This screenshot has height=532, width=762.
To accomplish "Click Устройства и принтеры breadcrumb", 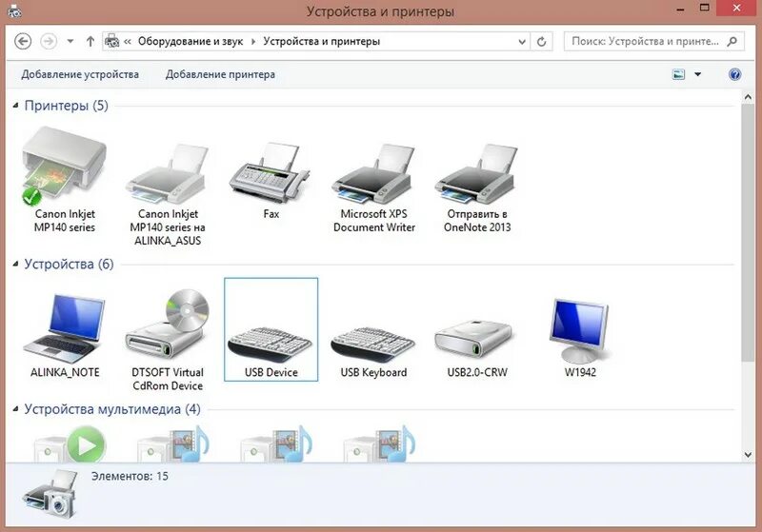I will [322, 41].
